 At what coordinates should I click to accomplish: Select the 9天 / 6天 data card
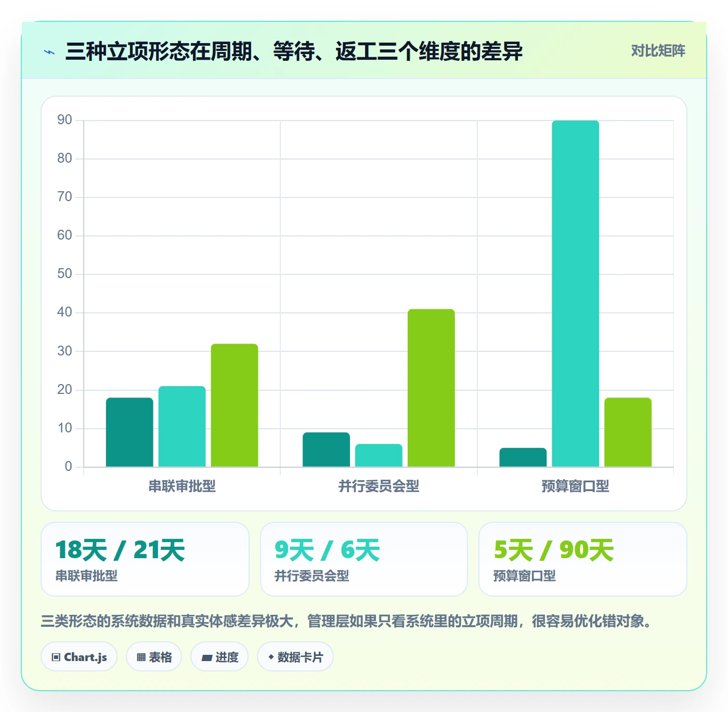(364, 559)
